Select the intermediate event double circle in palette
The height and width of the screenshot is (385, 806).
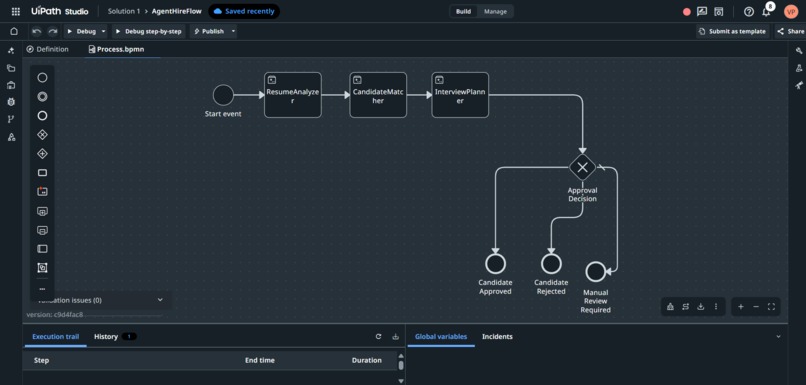(42, 97)
